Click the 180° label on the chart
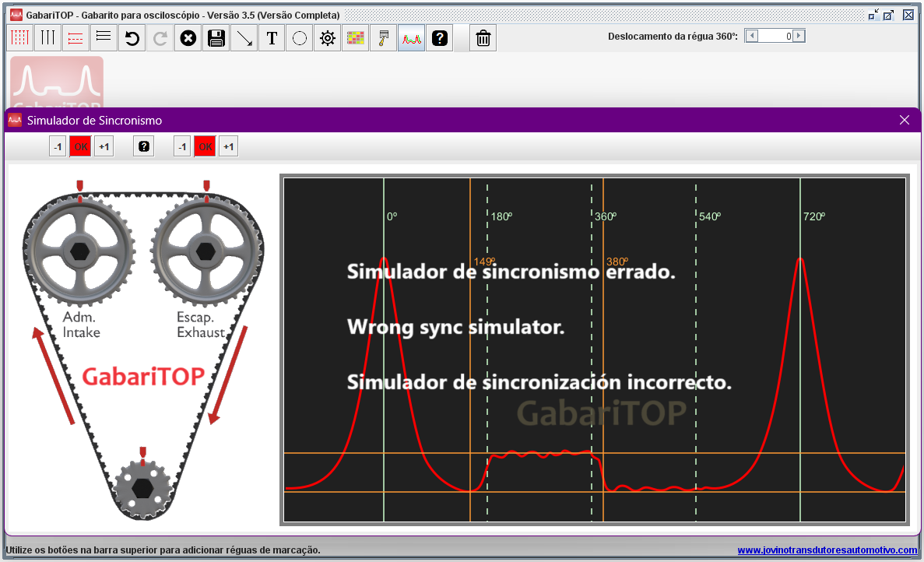This screenshot has width=924, height=562. [501, 217]
